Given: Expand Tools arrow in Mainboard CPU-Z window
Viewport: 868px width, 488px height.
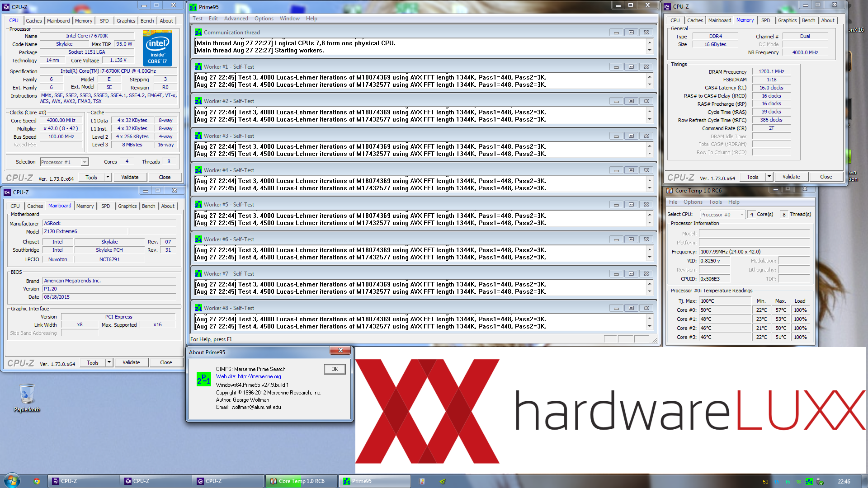Looking at the screenshot, I should [109, 362].
